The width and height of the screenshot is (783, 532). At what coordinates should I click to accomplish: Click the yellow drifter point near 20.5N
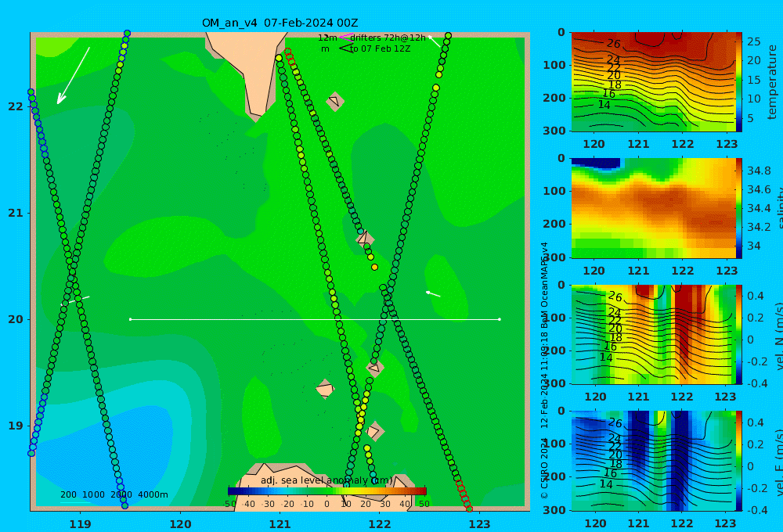coord(374,268)
